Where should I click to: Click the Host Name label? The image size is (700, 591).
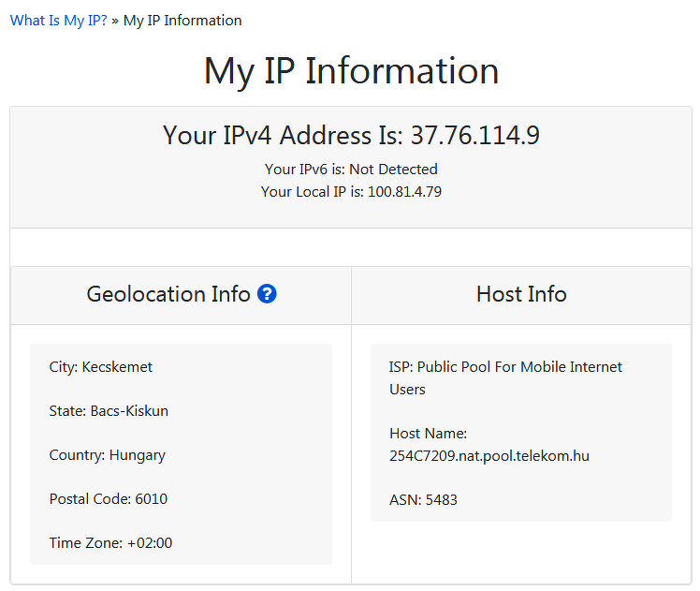click(428, 434)
